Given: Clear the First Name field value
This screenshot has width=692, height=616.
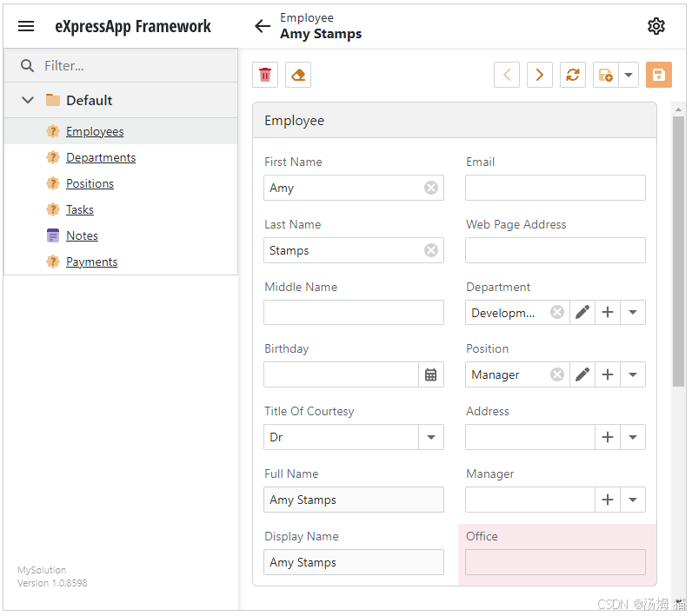Looking at the screenshot, I should 431,188.
